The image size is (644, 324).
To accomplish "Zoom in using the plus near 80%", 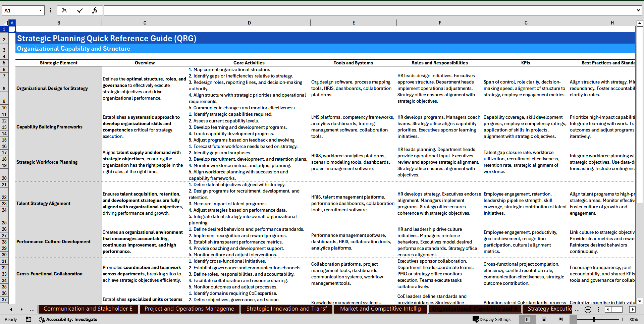I will point(622,319).
